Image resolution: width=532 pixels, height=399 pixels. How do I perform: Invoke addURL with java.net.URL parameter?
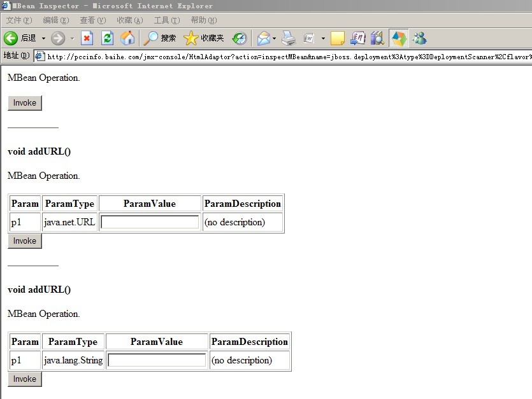tap(25, 241)
